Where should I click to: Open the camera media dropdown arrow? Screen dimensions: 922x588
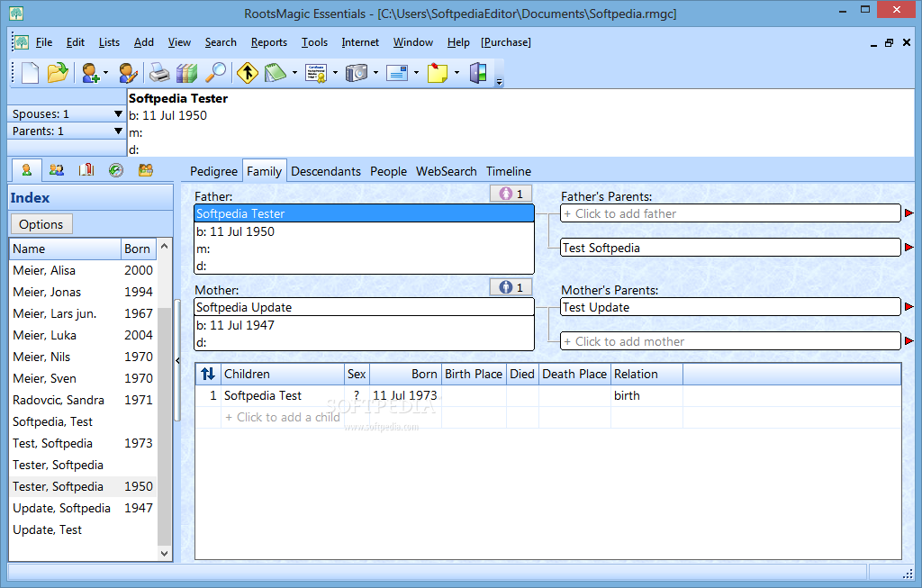(x=375, y=73)
